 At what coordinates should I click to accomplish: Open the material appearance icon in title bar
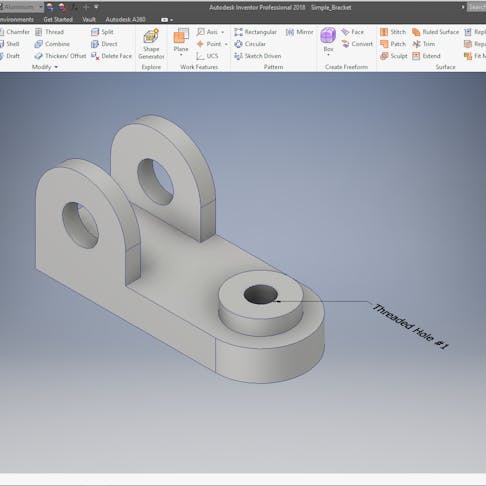tap(50, 7)
